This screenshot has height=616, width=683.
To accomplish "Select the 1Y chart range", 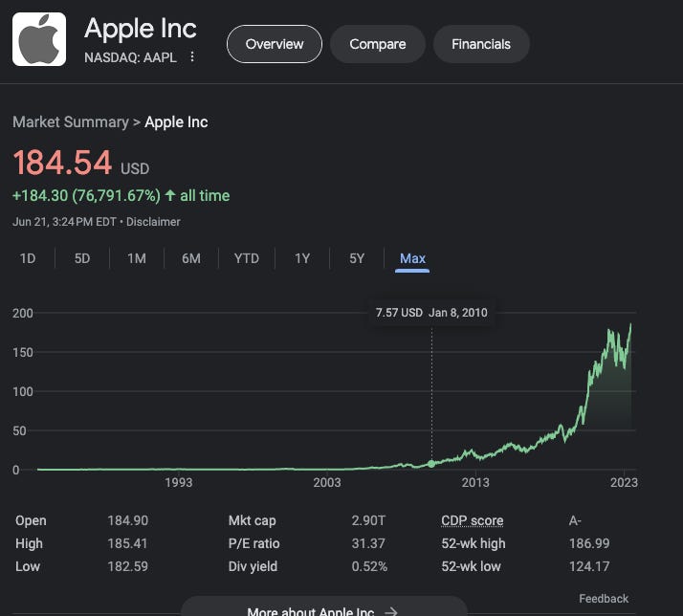I will 302,258.
